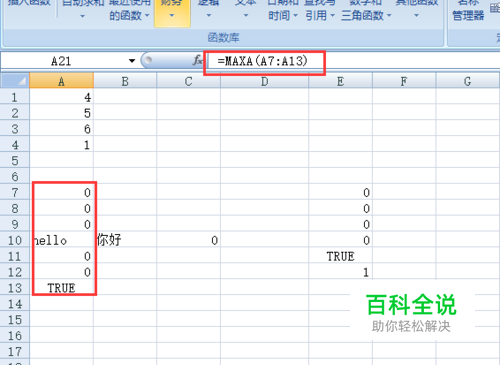Viewport: 500px width, 365px height.
Task: Select row header 1
Action: click(x=15, y=97)
